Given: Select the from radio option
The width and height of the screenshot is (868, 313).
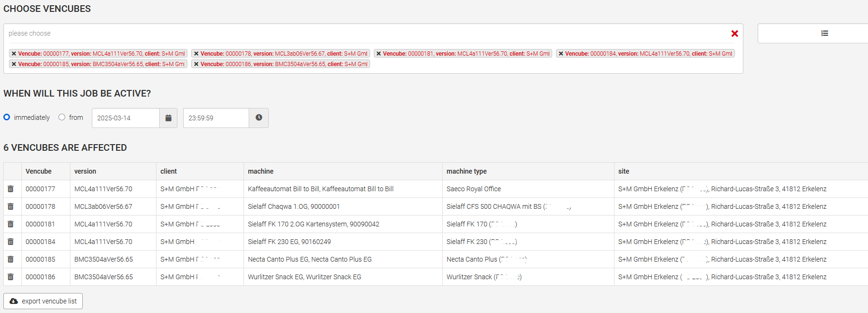Looking at the screenshot, I should tap(62, 117).
